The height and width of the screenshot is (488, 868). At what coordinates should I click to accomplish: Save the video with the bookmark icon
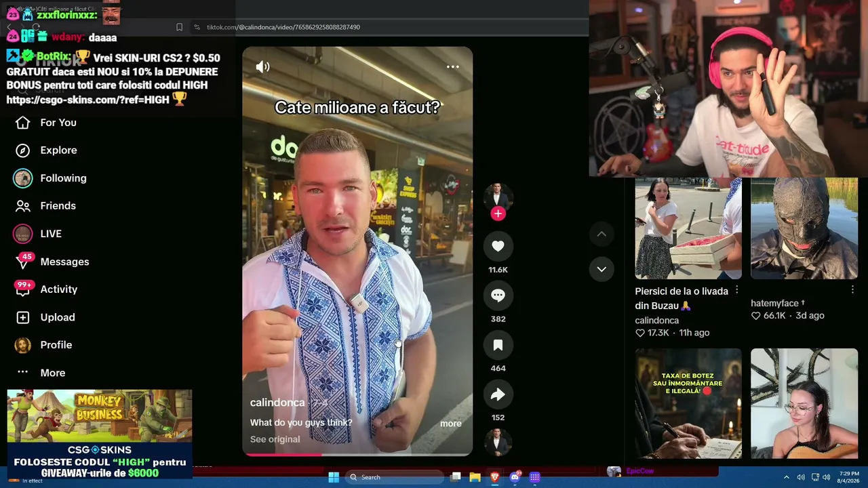point(498,345)
